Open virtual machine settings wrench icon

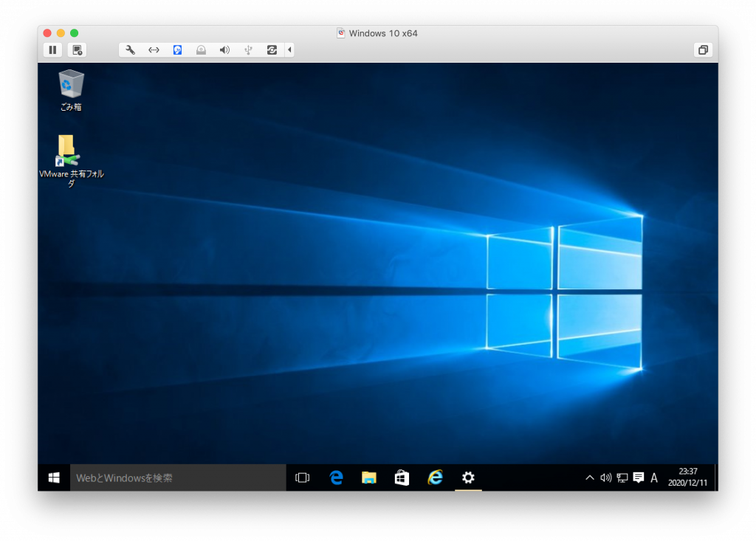(x=130, y=49)
